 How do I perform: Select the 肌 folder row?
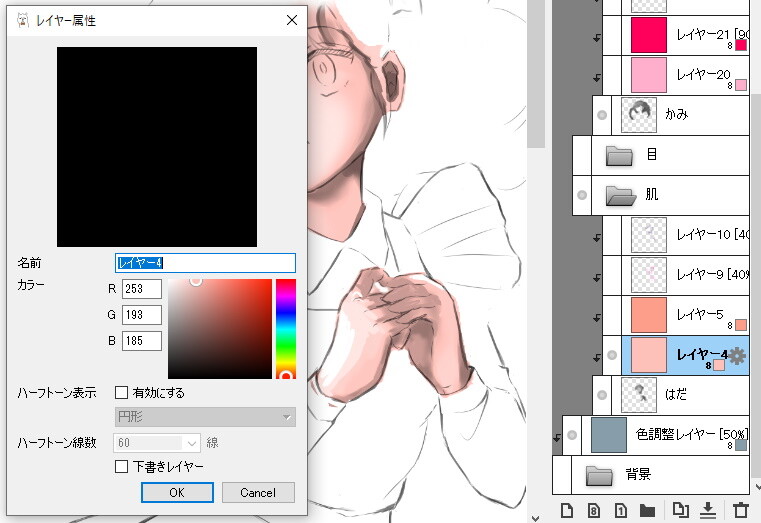[x=670, y=195]
